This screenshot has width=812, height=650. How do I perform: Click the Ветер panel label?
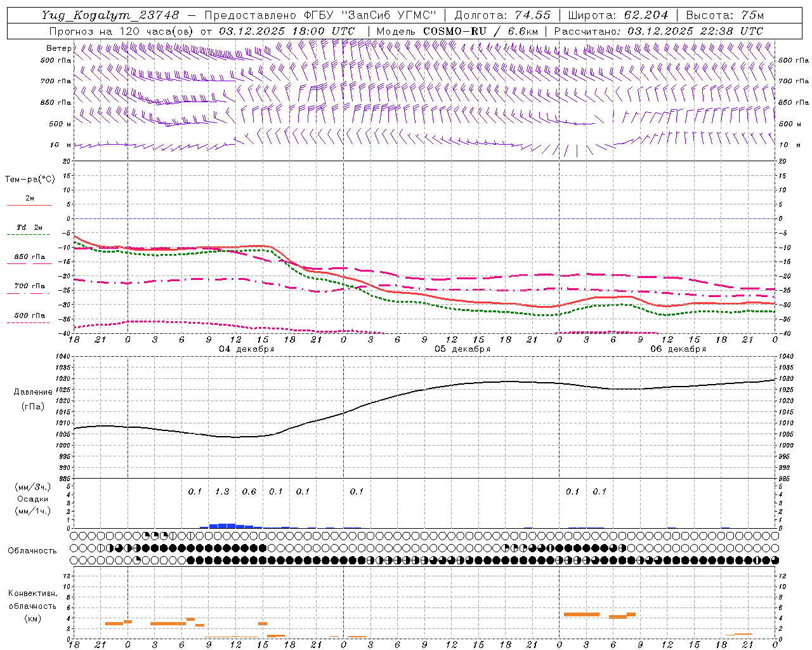point(58,48)
